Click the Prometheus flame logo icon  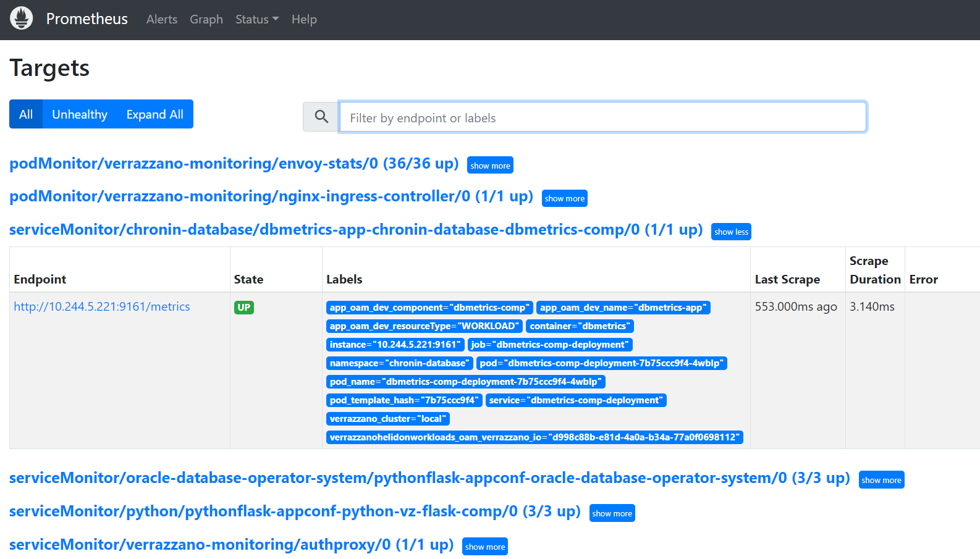tap(22, 19)
